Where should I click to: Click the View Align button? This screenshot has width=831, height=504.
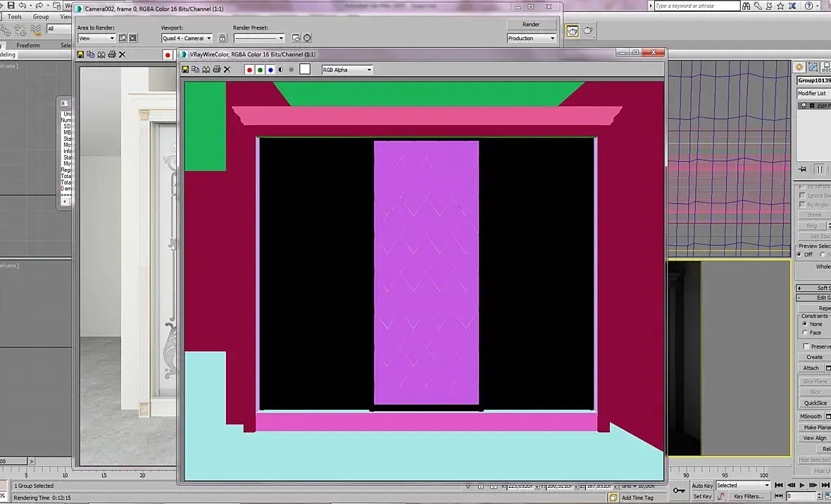coord(815,439)
